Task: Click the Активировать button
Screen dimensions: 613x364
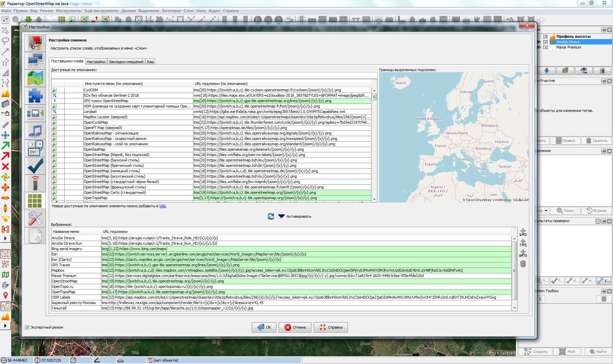Action: coord(295,216)
